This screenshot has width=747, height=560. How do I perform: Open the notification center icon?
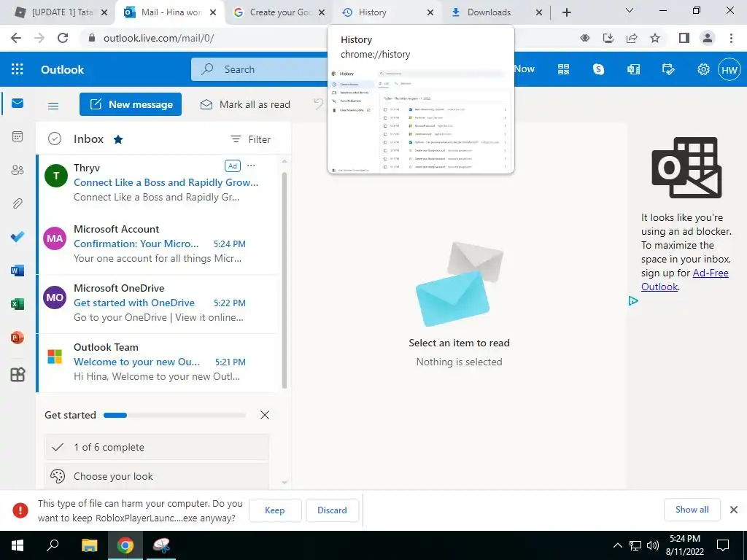click(x=723, y=545)
